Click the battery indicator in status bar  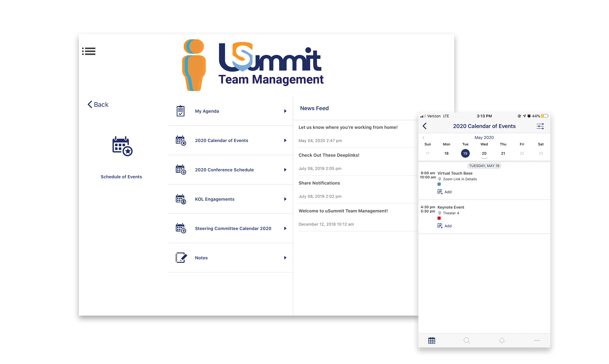tap(545, 116)
